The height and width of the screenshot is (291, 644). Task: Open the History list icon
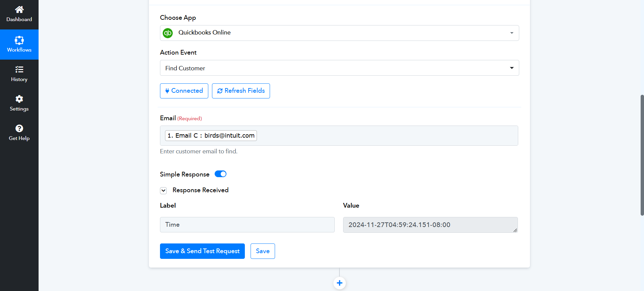pos(19,69)
